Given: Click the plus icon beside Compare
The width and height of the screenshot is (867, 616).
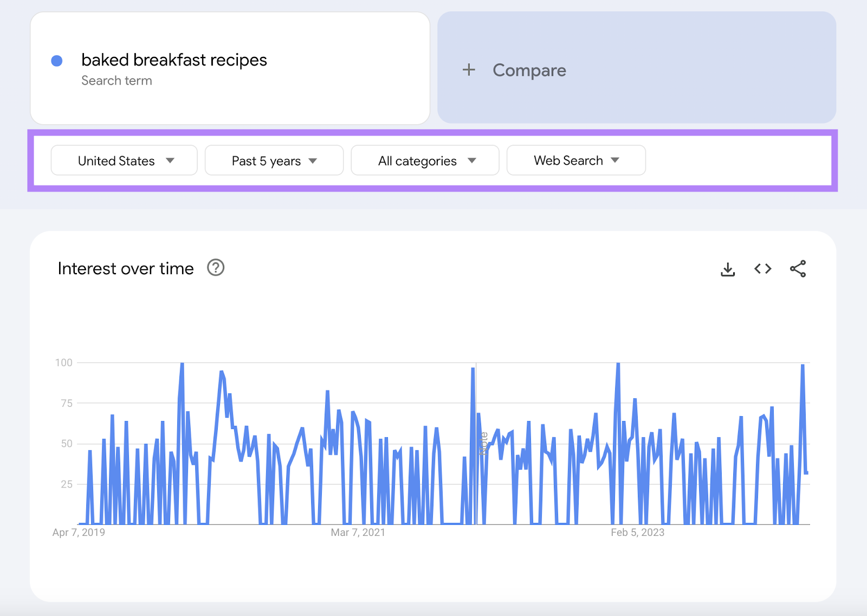Looking at the screenshot, I should tap(469, 70).
